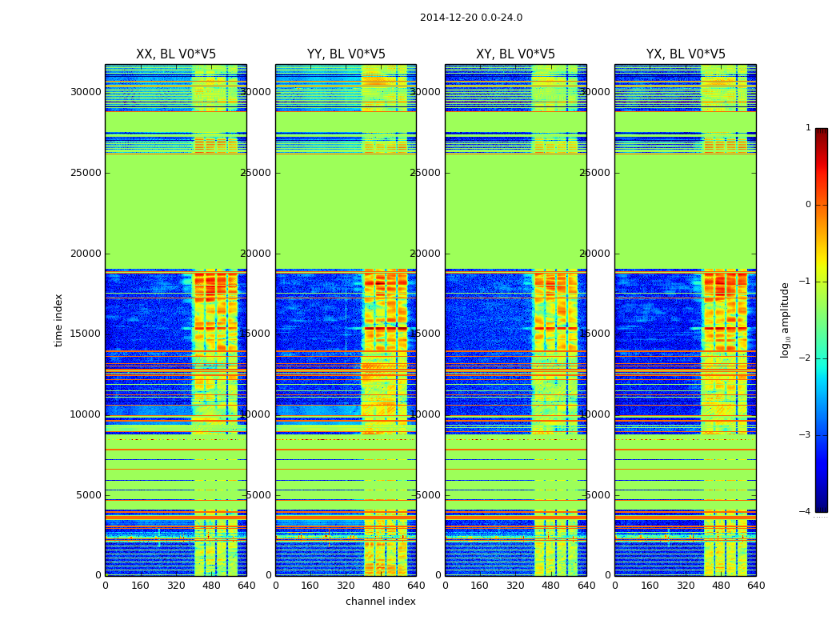Viewport: 840px width, 640px height.
Task: Click the cyan region of the colorbar near -2
Action: (821, 360)
